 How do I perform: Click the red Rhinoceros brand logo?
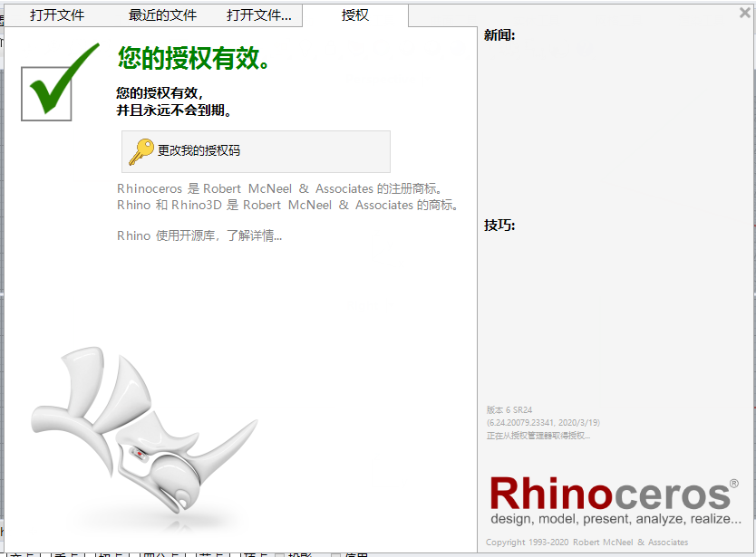pos(614,500)
